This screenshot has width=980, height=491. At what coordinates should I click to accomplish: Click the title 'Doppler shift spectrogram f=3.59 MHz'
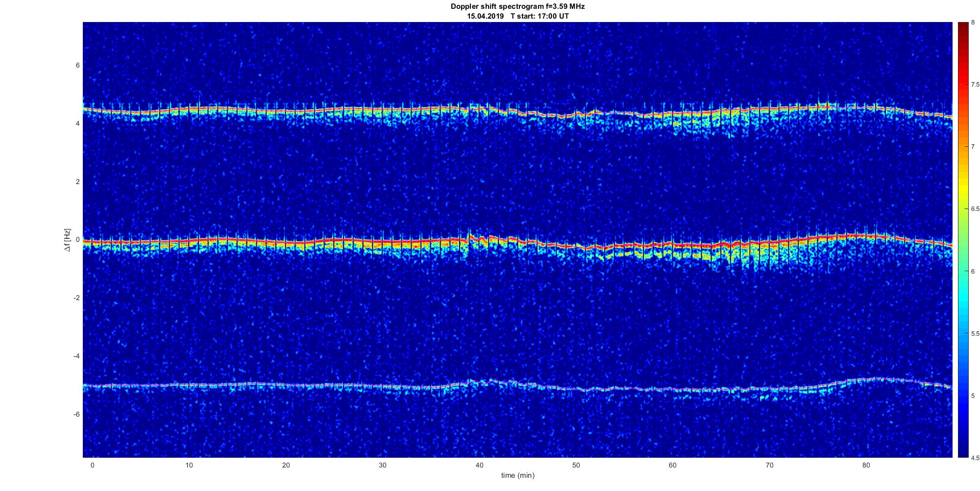(517, 6)
